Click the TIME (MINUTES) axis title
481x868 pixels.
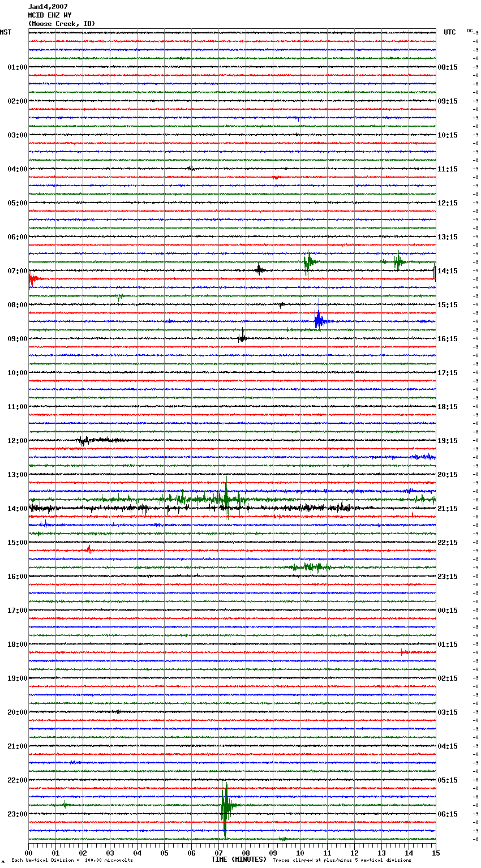click(239, 860)
